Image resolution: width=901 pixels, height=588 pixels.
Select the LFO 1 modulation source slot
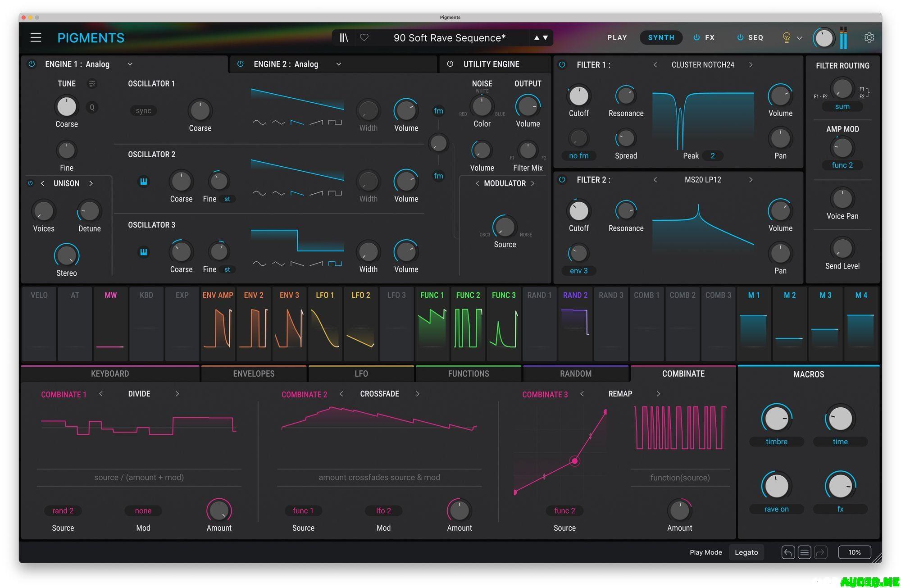[x=325, y=324]
